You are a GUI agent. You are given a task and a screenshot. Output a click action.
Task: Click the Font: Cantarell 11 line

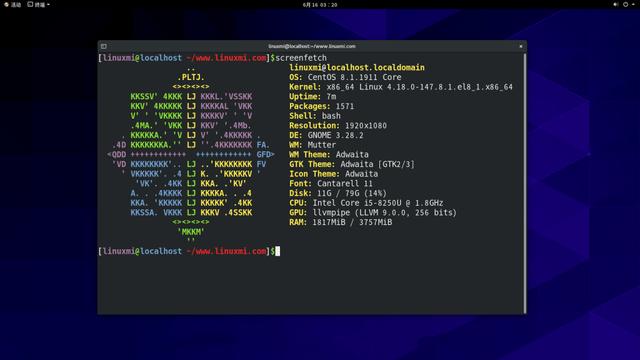[331, 184]
